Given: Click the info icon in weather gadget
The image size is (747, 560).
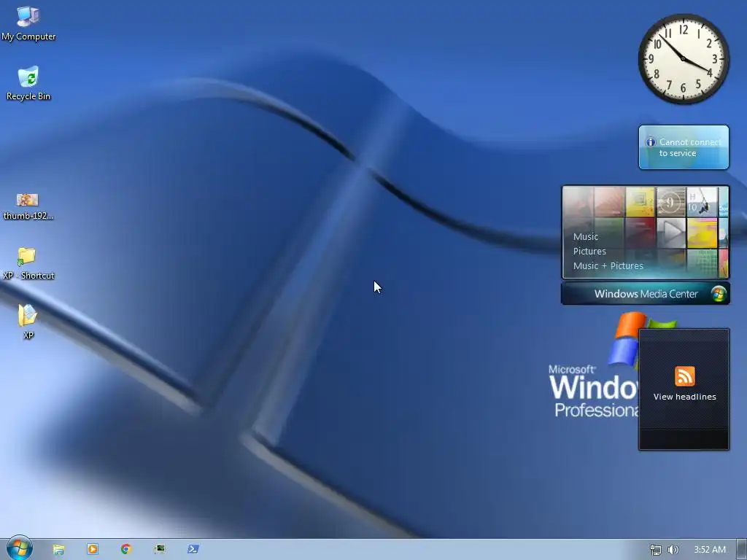Looking at the screenshot, I should (650, 142).
